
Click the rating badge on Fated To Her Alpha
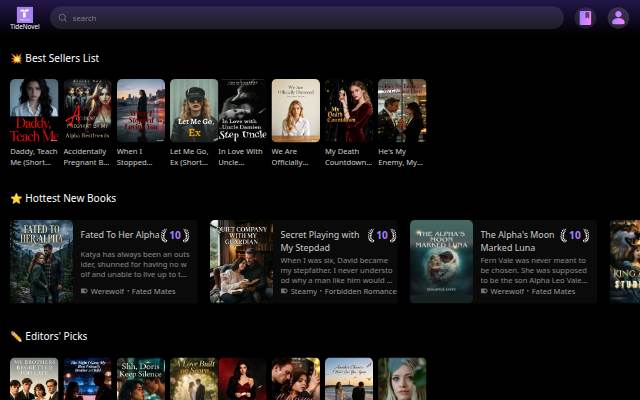click(x=175, y=235)
